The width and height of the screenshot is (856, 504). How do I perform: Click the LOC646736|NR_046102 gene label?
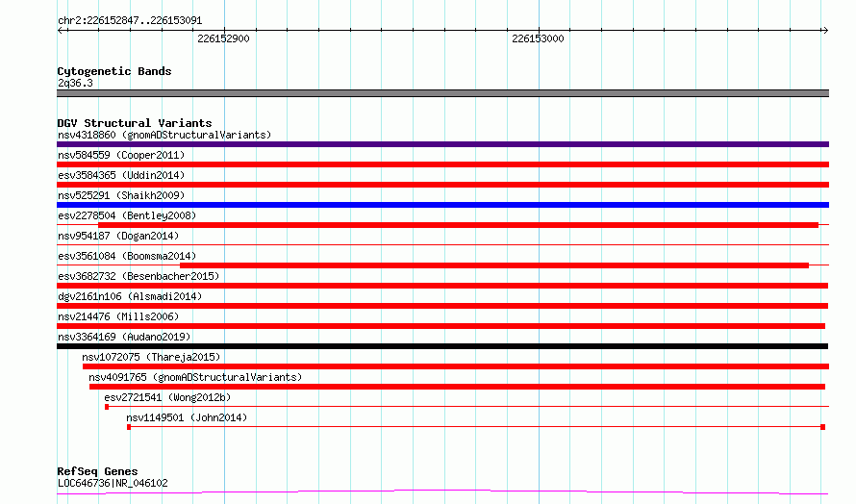coord(113,483)
